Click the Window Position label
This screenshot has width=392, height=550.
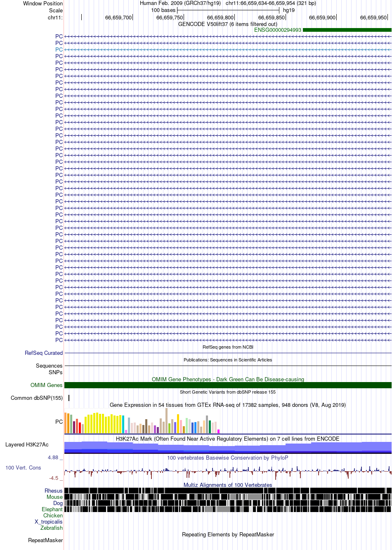coord(43,3)
